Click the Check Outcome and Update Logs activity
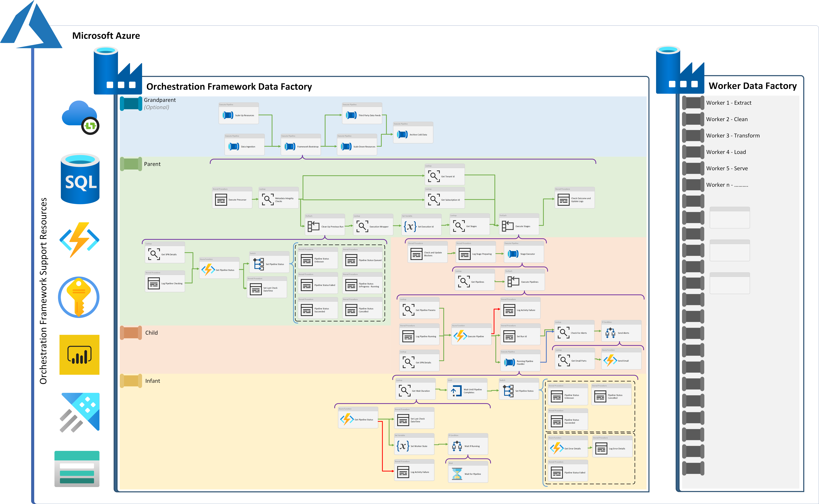This screenshot has height=504, width=819. (x=575, y=198)
